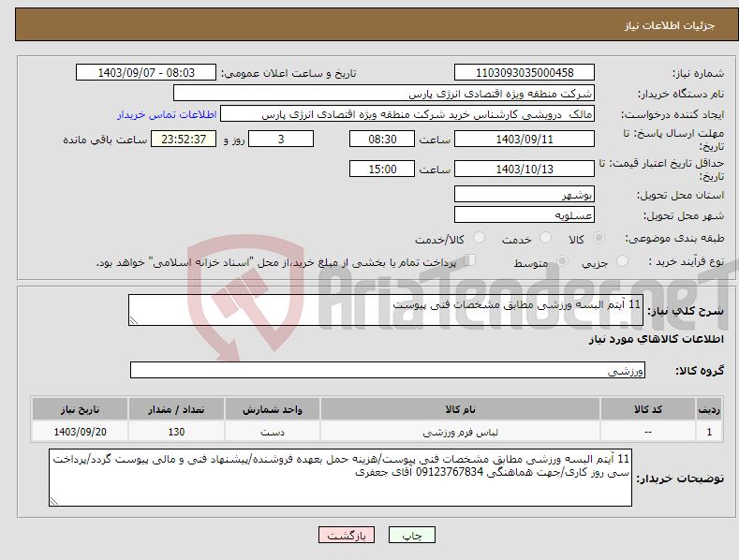Click the چاپ (print) button
739x560 pixels.
coord(411,535)
